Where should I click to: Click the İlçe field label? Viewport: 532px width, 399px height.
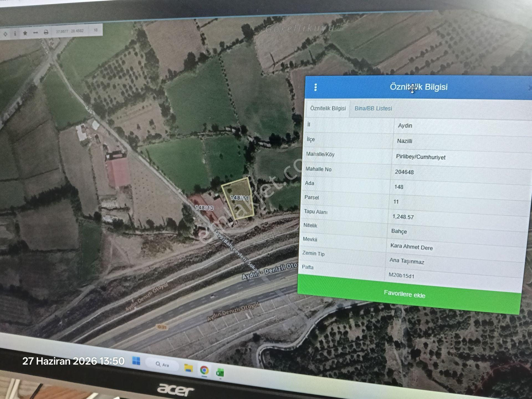click(311, 139)
